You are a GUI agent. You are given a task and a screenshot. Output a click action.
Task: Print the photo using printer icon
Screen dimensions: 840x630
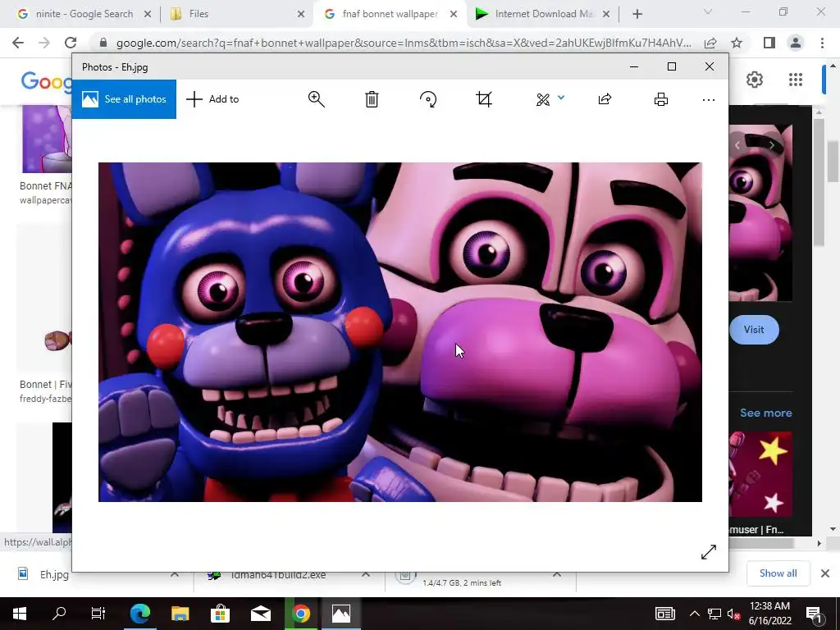tap(661, 99)
